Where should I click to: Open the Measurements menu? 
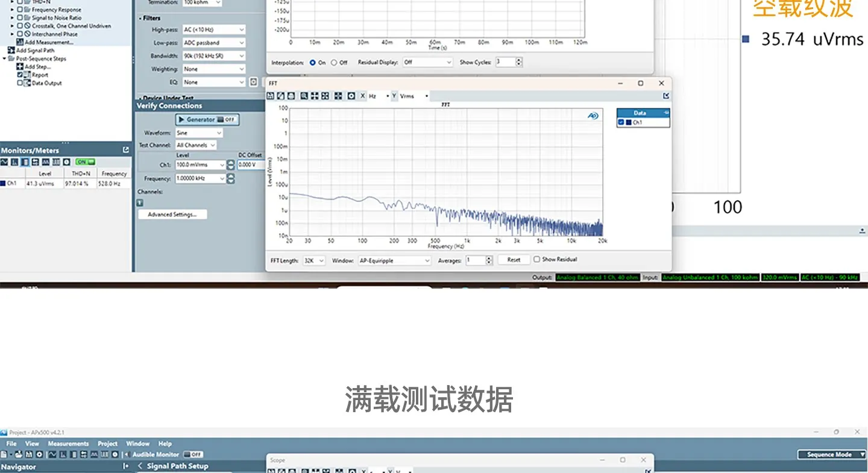point(68,443)
